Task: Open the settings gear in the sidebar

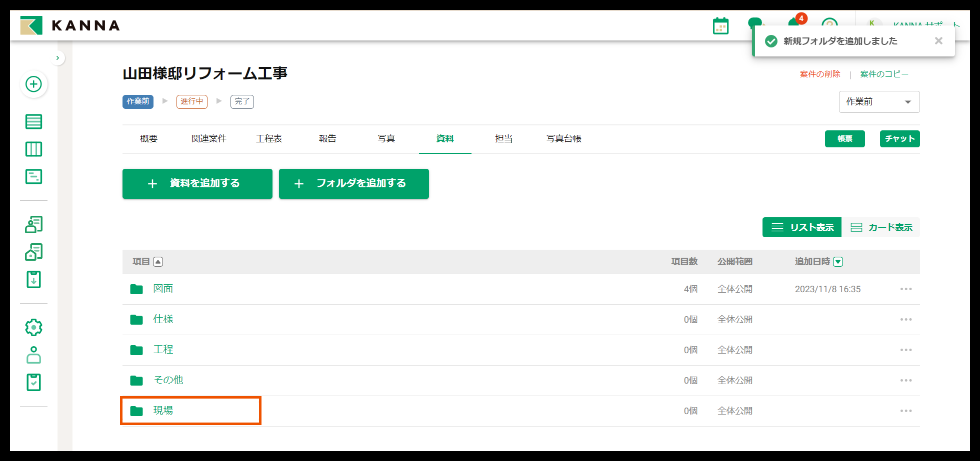Action: click(x=33, y=327)
